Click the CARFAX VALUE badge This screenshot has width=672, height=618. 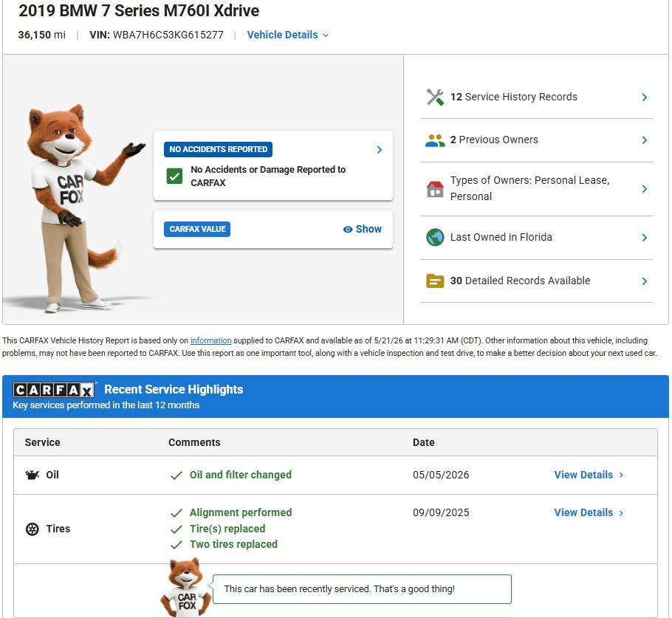click(197, 229)
